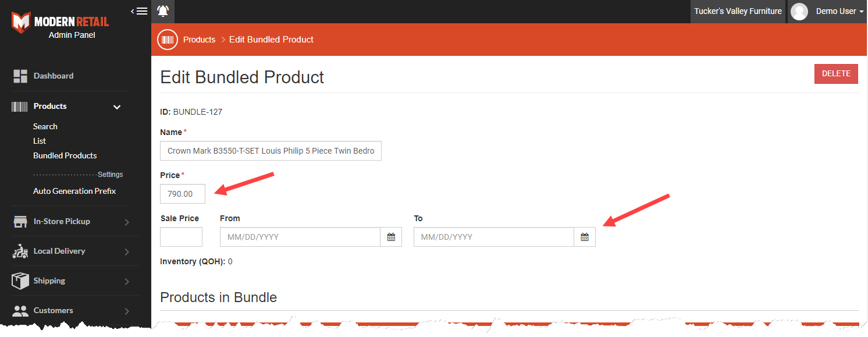Open Auto Generation Prefix settings
The image size is (868, 337).
[x=74, y=191]
